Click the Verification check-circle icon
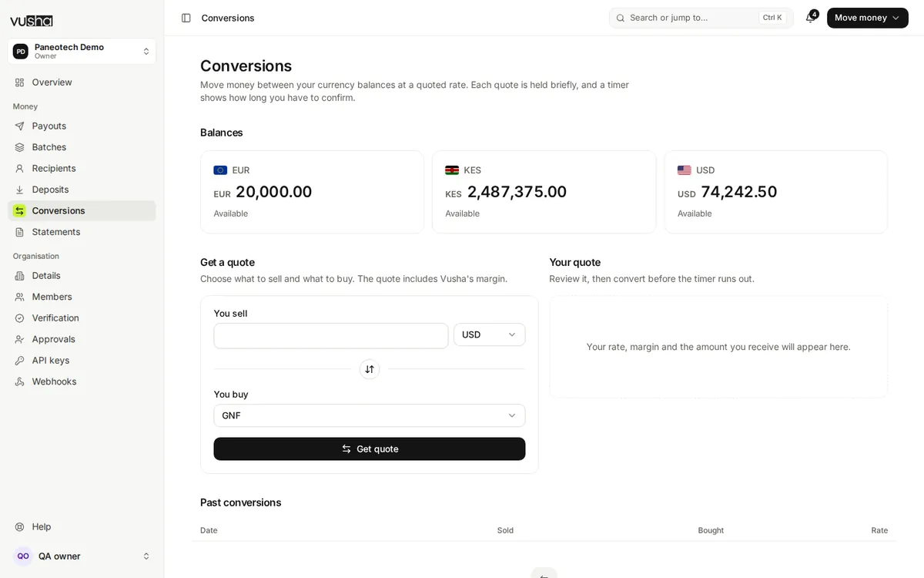 (x=19, y=318)
